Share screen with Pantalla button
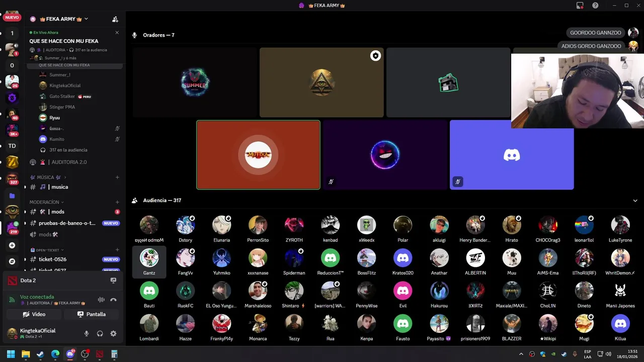644x362 pixels. (91, 314)
